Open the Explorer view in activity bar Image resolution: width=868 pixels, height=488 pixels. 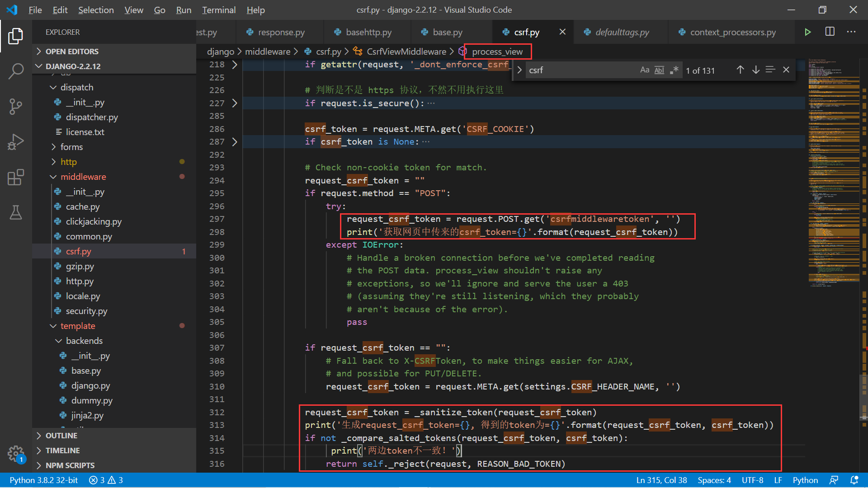click(16, 36)
